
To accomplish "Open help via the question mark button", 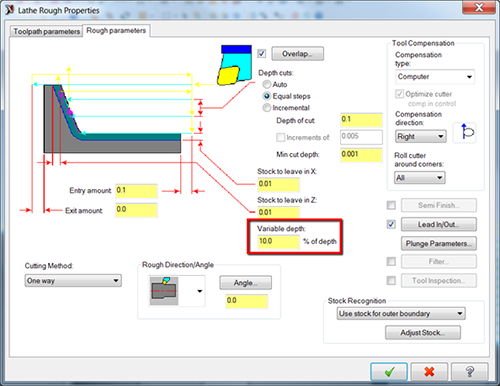I will pos(469,372).
